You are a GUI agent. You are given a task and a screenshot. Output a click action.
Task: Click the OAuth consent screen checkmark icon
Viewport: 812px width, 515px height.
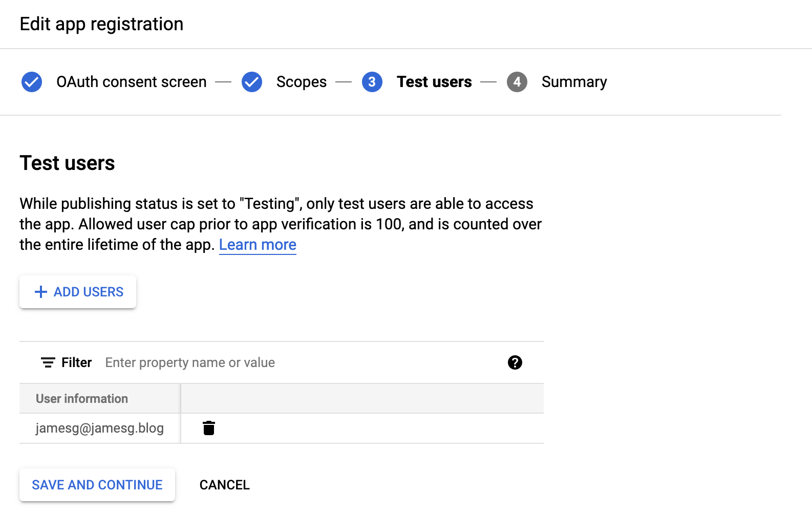point(32,82)
